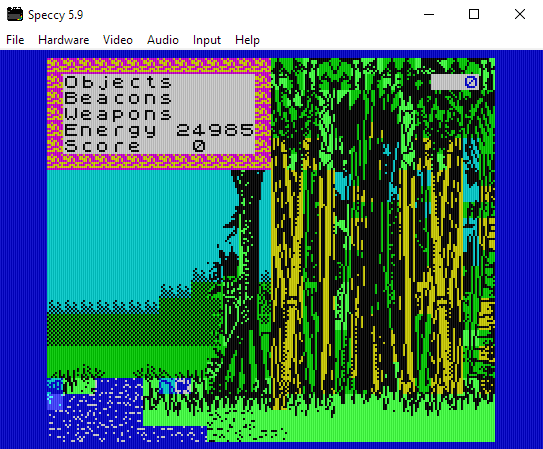Maximize the Speccy window

tap(474, 15)
